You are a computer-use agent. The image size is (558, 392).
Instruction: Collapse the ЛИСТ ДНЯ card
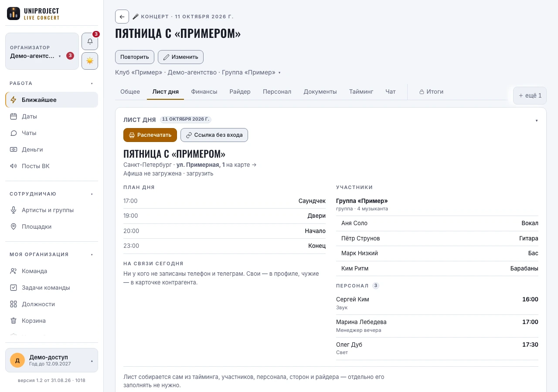click(x=537, y=120)
